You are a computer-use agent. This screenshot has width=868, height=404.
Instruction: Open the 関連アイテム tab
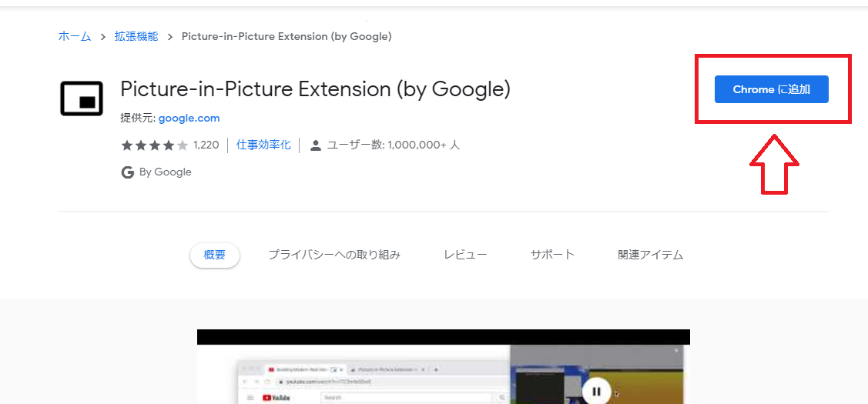coord(651,255)
